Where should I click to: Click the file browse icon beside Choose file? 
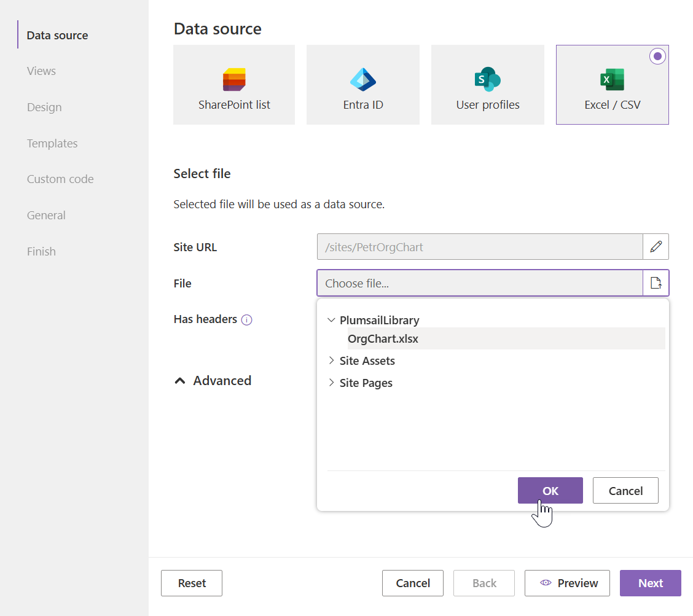[656, 283]
